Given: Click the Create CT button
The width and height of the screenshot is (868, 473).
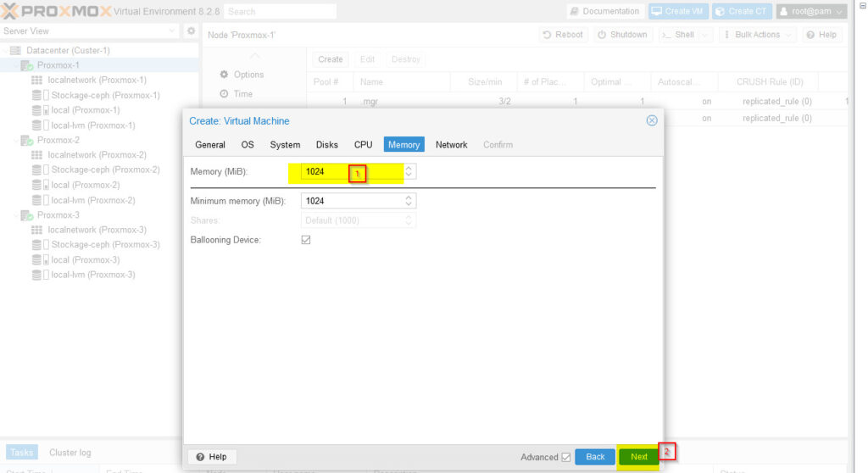Looking at the screenshot, I should 742,11.
